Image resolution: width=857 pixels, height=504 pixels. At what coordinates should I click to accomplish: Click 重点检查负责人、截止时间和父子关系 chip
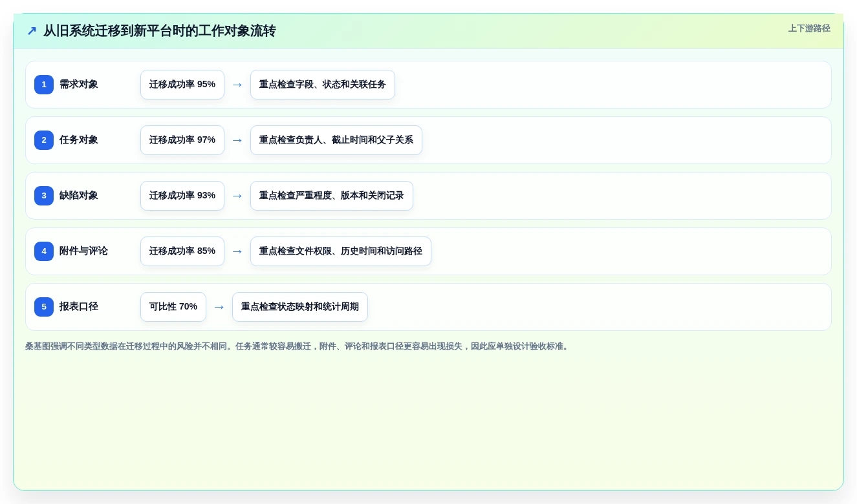pyautogui.click(x=336, y=140)
